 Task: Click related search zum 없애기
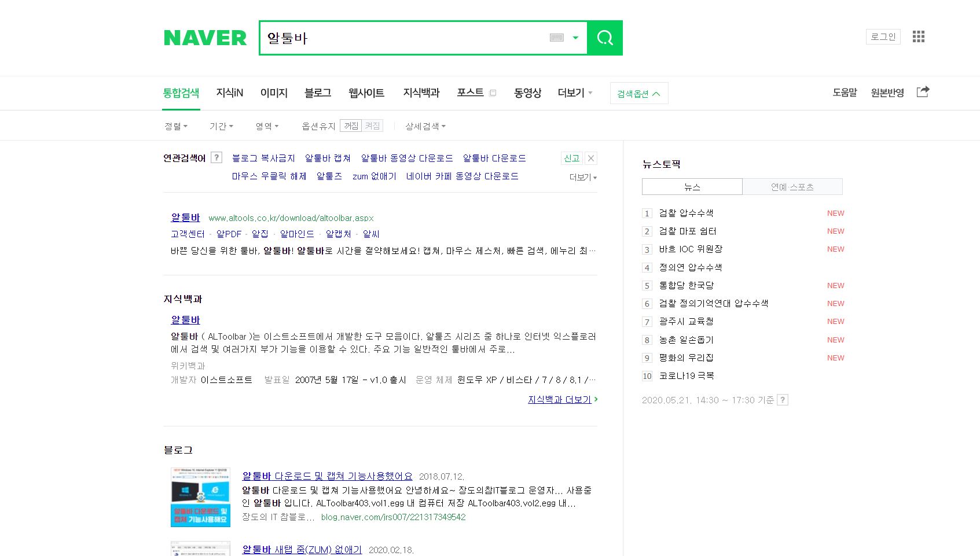375,176
